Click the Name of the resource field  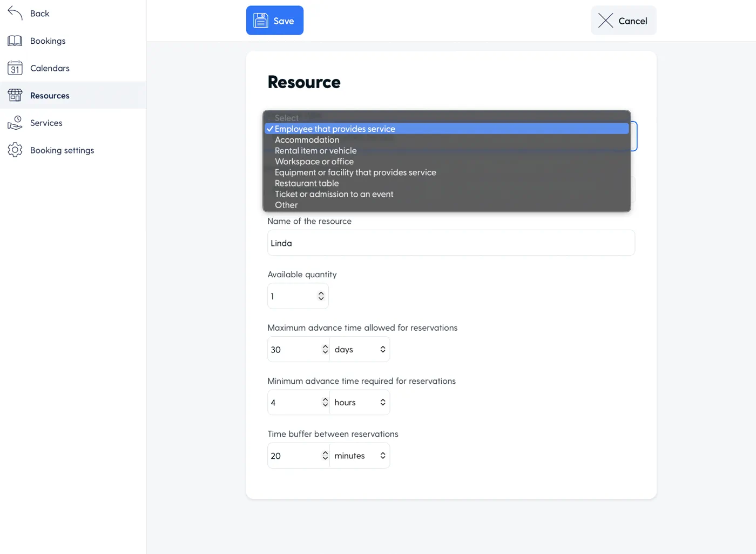451,243
